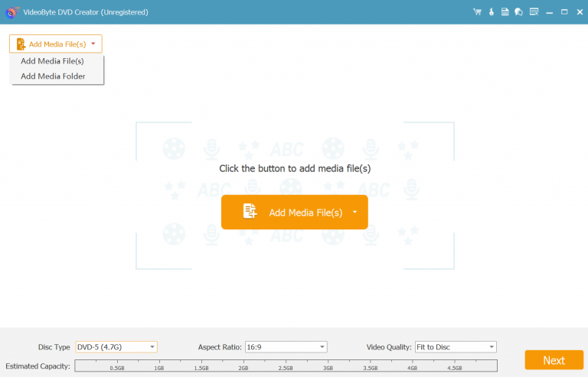
Task: Click the file icon on top-left Add Media button
Action: coord(21,44)
